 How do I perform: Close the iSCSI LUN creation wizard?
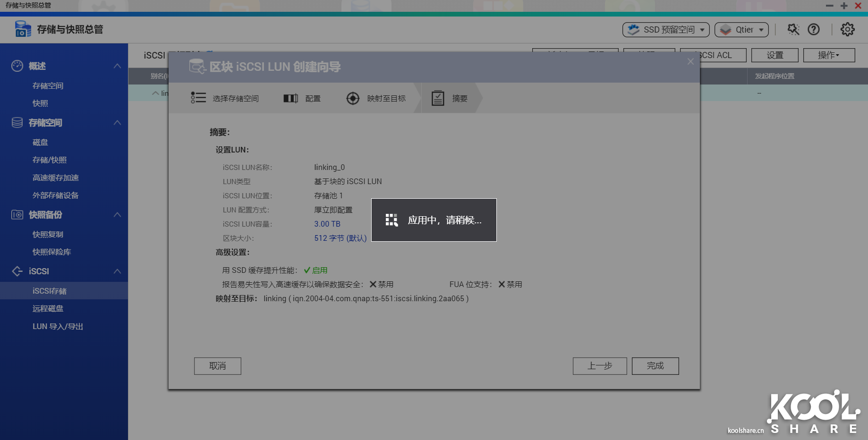tap(690, 62)
